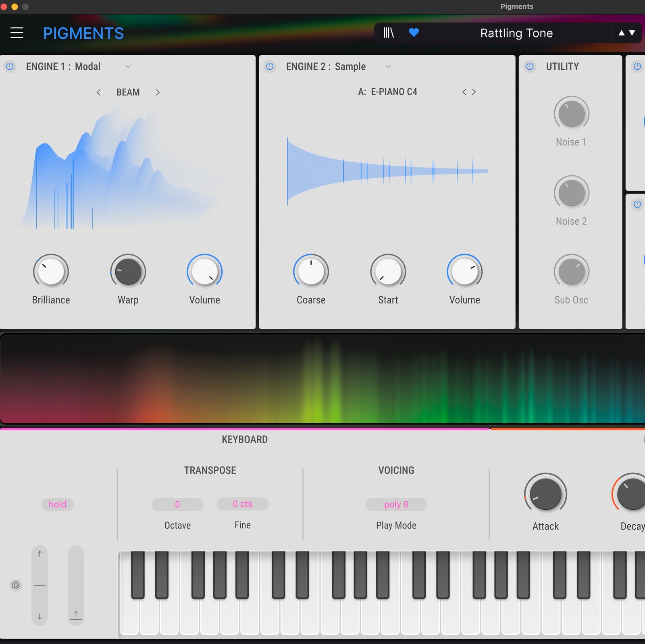Click the UTILITY panel title
The width and height of the screenshot is (645, 644).
click(x=562, y=66)
